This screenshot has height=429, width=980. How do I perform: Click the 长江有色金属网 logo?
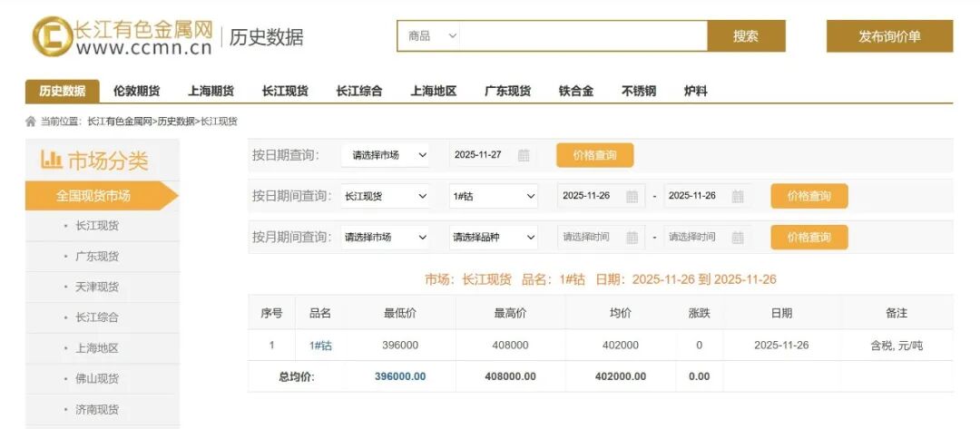122,36
